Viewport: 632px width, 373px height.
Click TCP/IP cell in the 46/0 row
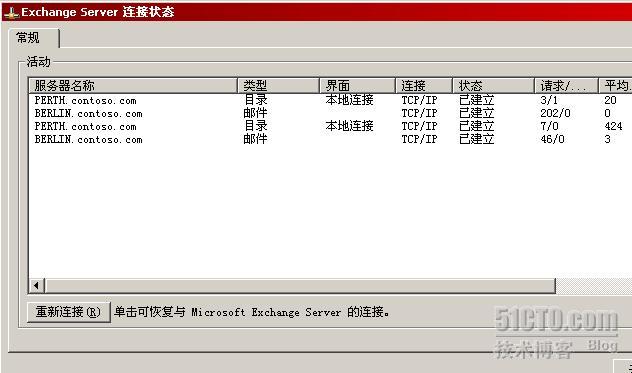pos(419,140)
